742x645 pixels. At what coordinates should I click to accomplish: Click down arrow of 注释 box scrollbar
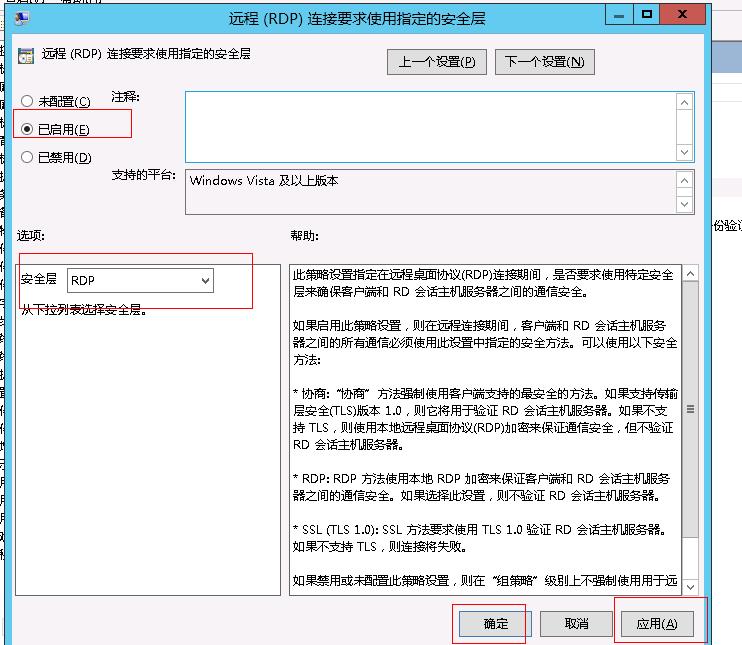685,152
